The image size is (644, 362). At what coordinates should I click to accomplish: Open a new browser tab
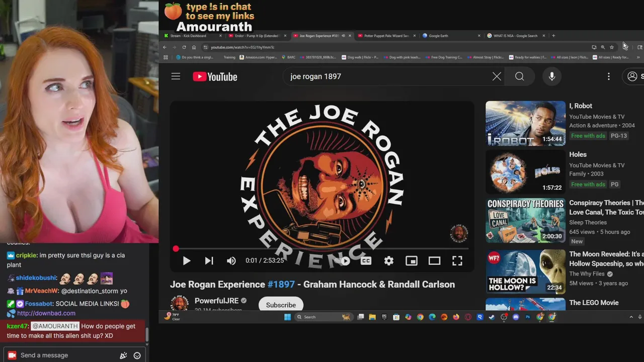[x=553, y=36]
